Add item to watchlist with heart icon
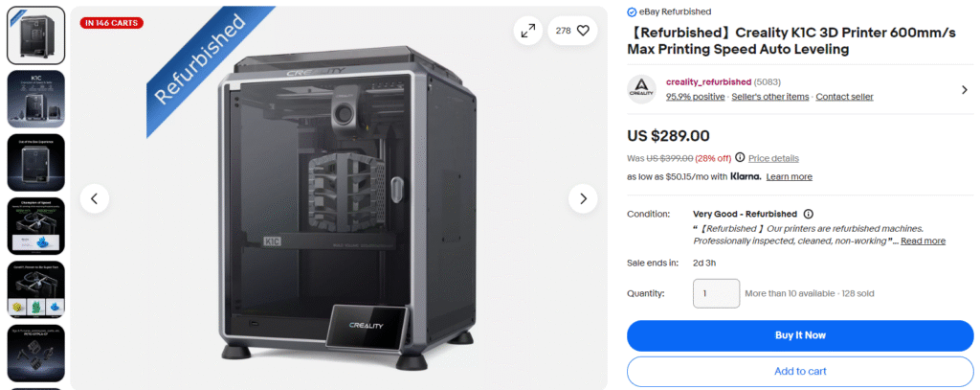Viewport: 980px width, 390px height. [572, 30]
